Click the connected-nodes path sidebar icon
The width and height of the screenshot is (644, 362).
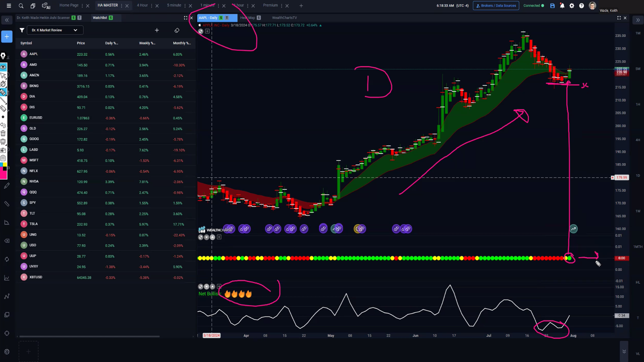tap(7, 296)
